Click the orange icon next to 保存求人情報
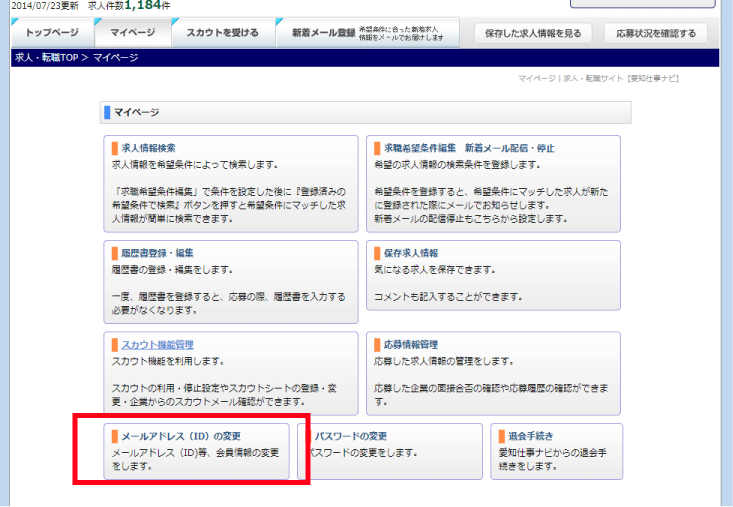The height and width of the screenshot is (507, 733). (x=377, y=253)
